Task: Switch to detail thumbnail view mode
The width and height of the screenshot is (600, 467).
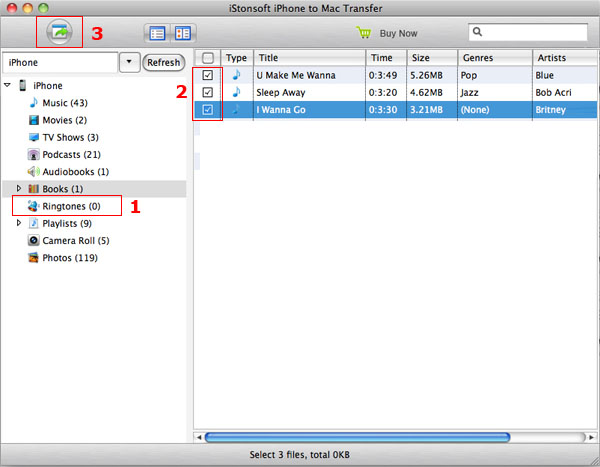Action: (183, 33)
